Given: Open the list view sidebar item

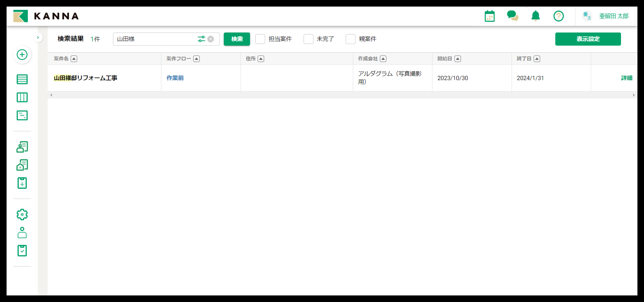Looking at the screenshot, I should tap(22, 79).
